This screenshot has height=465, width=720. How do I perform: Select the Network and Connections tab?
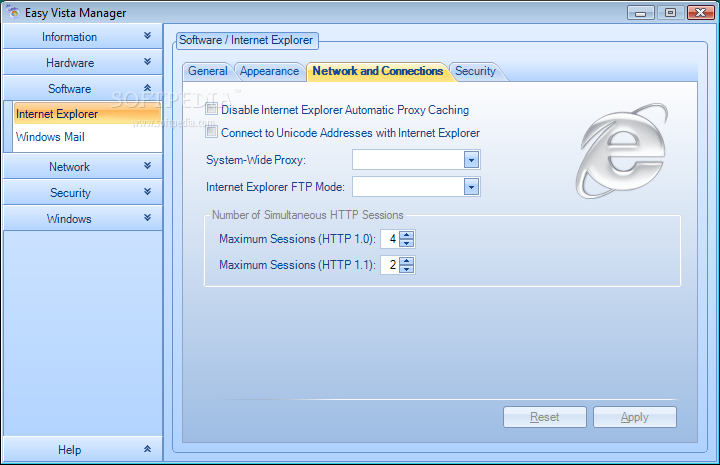click(377, 71)
